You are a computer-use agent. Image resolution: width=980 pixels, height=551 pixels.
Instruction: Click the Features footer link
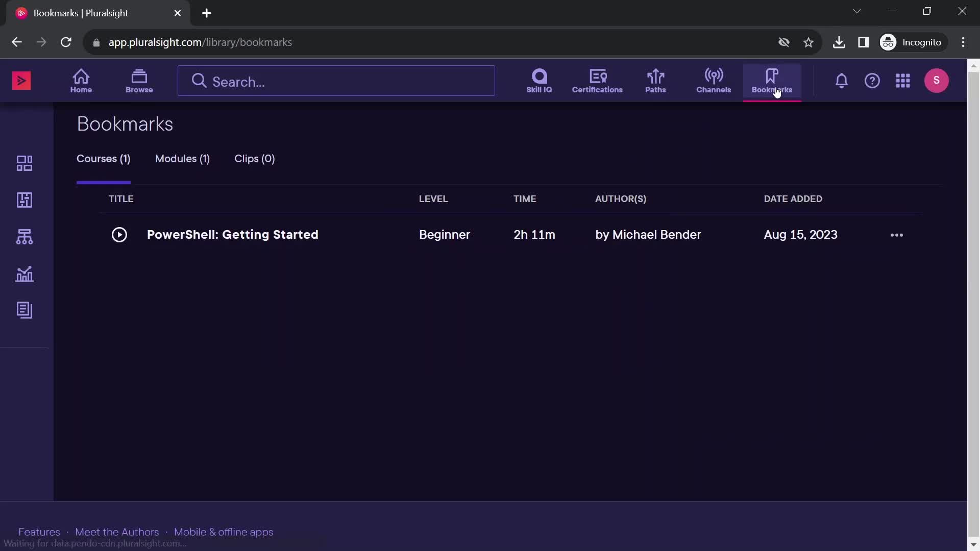pos(39,532)
